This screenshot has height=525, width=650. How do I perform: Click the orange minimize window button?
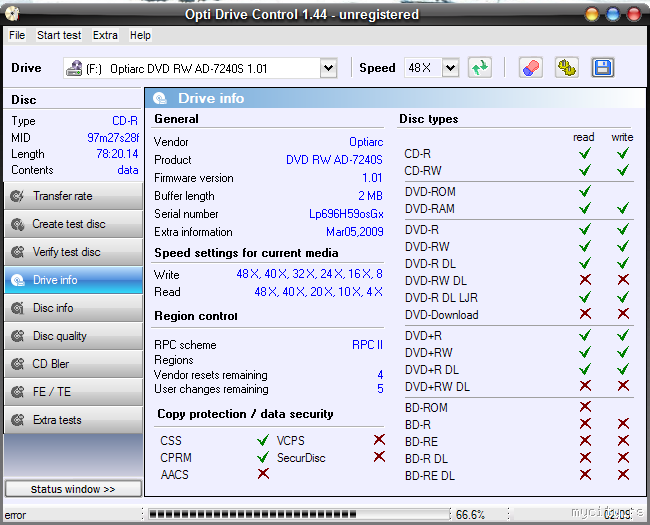coord(592,15)
